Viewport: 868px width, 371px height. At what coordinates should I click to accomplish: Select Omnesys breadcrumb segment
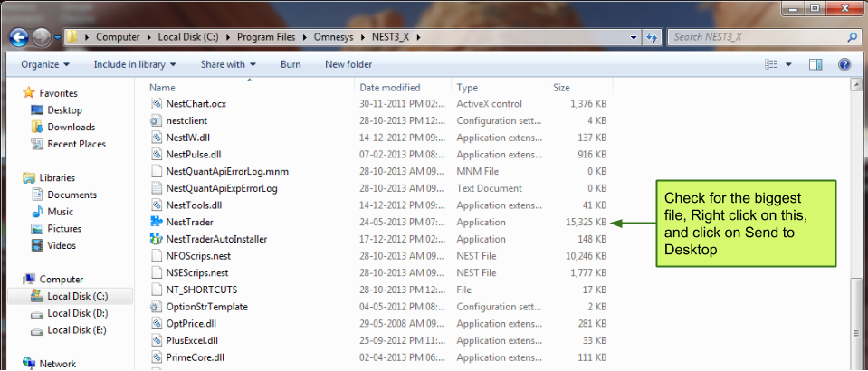click(x=332, y=37)
